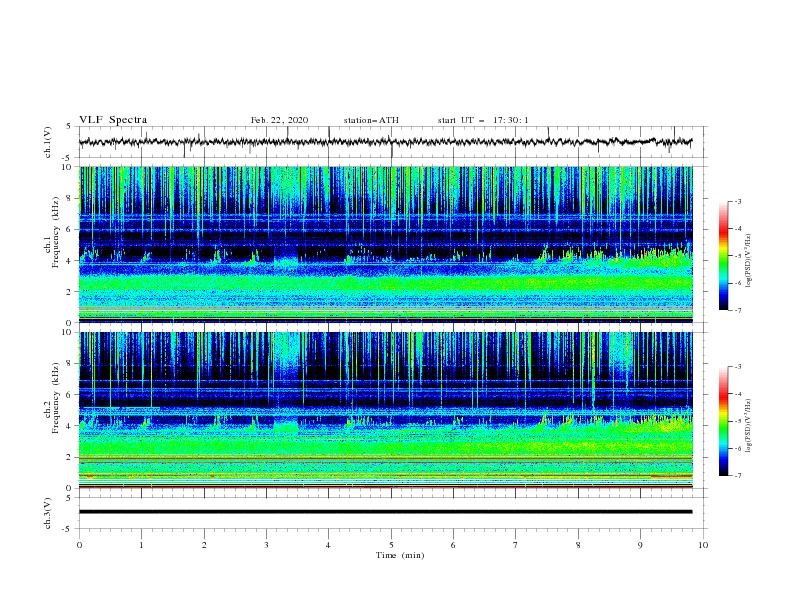
Task: Click the ch.1 voltage waveform trace
Action: 385,142
